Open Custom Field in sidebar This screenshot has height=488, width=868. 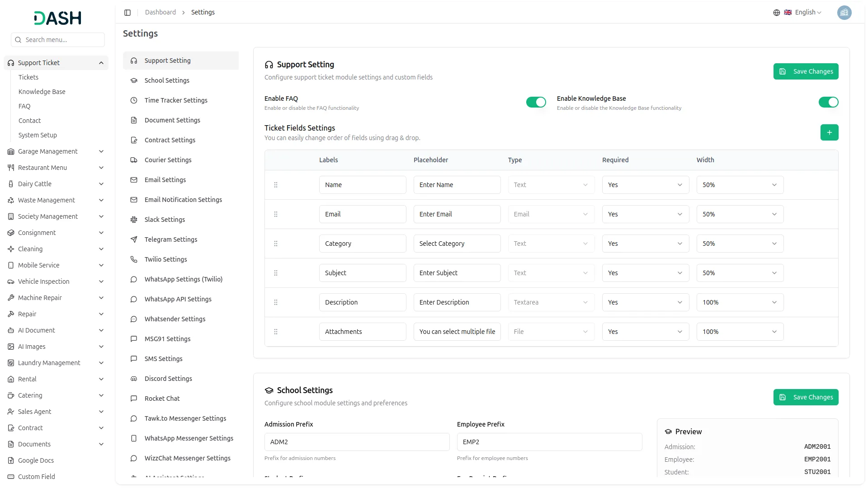coord(56,477)
